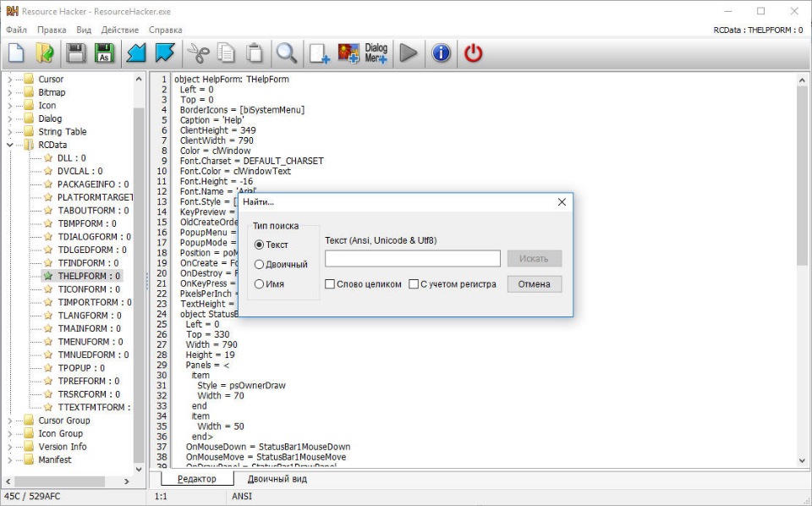Image resolution: width=812 pixels, height=506 pixels.
Task: Expand the Cursor folder
Action: [9, 80]
